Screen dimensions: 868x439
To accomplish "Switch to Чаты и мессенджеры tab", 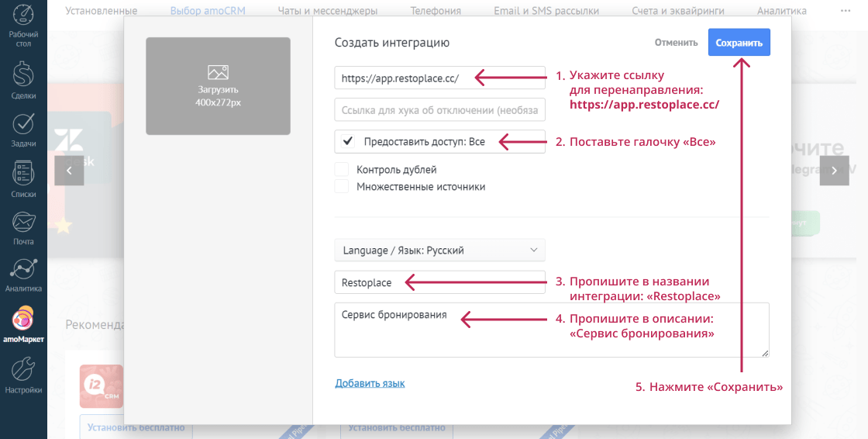I will (328, 11).
